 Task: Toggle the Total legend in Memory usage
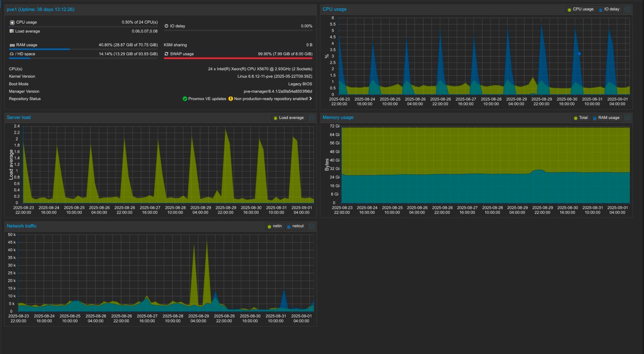[x=581, y=118]
